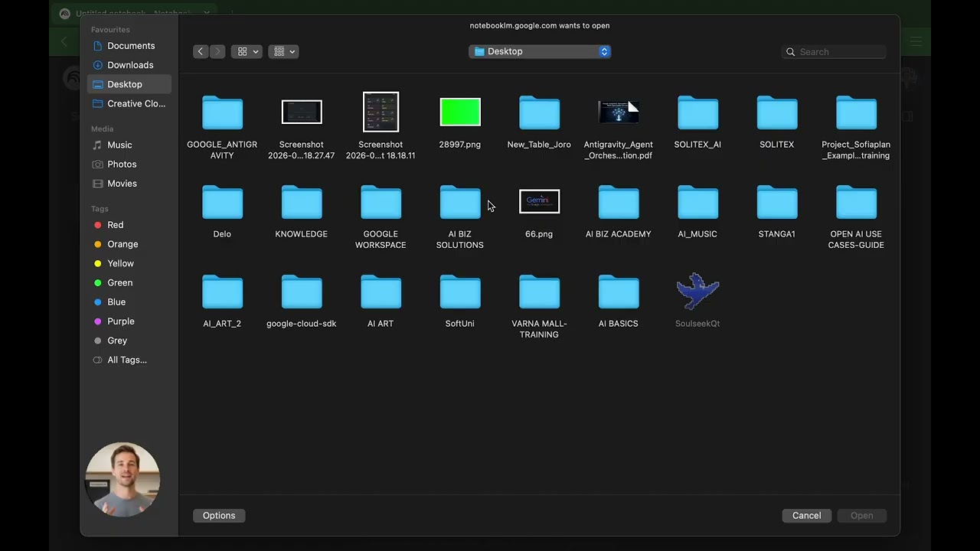The width and height of the screenshot is (980, 551).
Task: Open the SoftUni folder
Action: point(460,292)
